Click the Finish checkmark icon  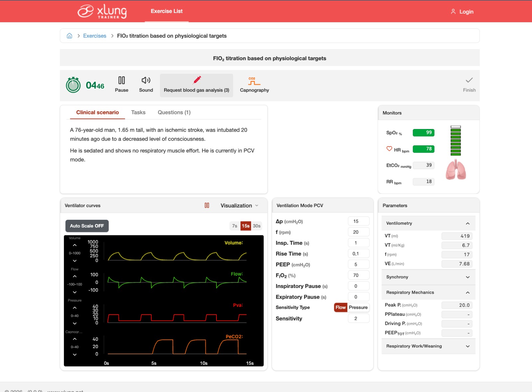pos(469,80)
